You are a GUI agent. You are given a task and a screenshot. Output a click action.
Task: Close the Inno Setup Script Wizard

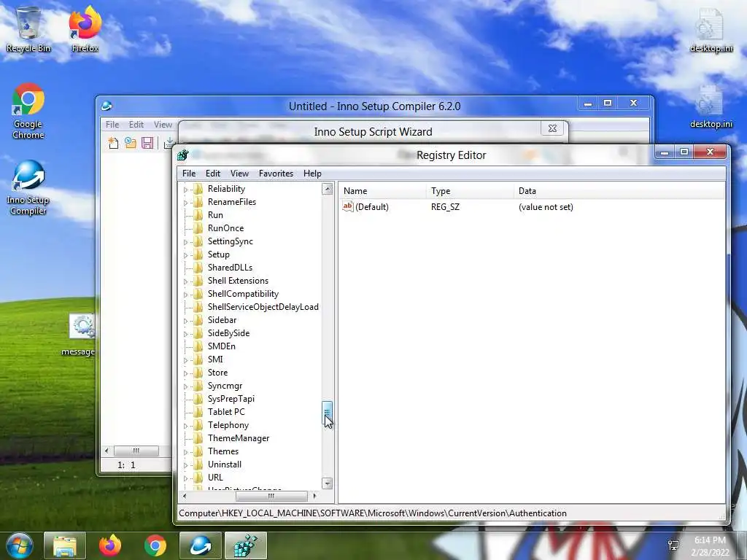(553, 128)
